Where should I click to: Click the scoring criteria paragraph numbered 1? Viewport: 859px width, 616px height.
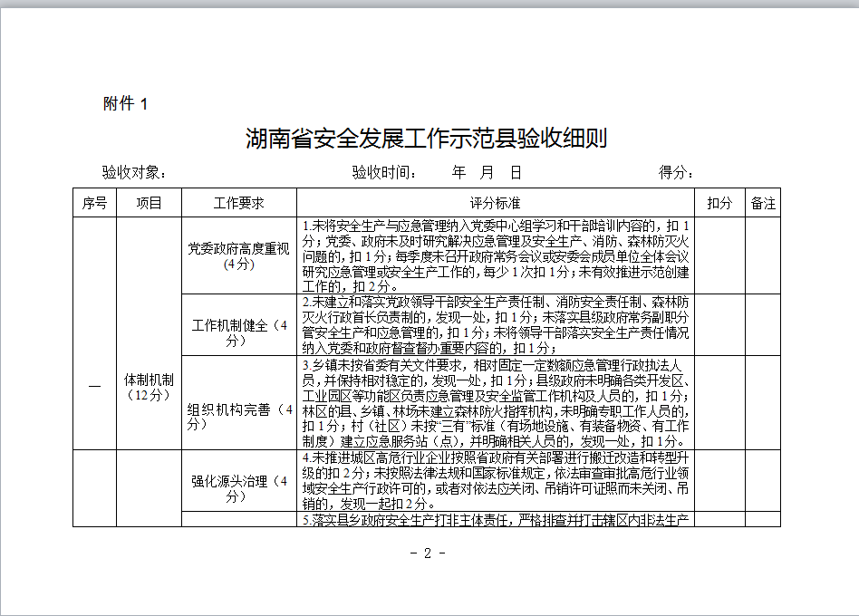495,255
